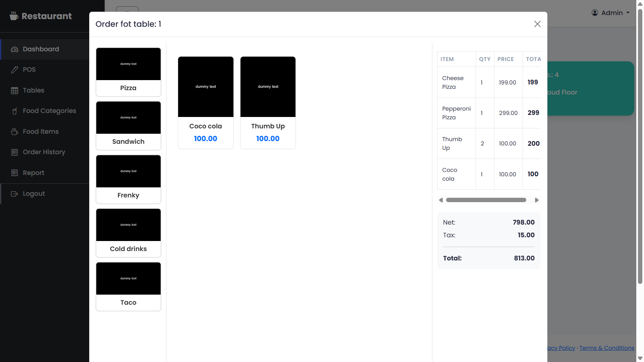This screenshot has height=362, width=644.
Task: Click the Thumb Up order row name
Action: [x=452, y=143]
